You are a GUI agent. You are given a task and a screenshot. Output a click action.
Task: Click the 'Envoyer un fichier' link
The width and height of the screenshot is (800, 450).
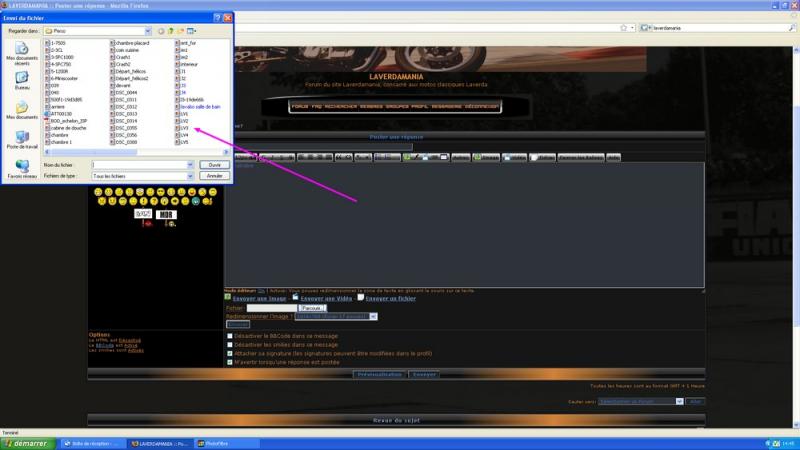(x=390, y=298)
